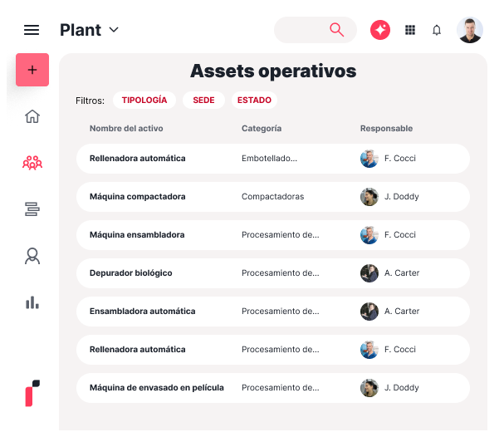This screenshot has height=437, width=504.
Task: Open the apps grid launcher
Action: pos(409,30)
